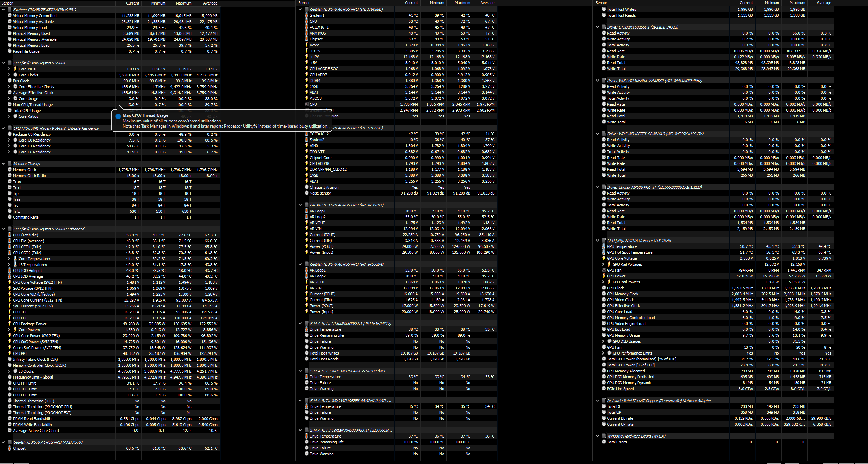Click the Maximum column header in the left panel
Image resolution: width=868 pixels, height=464 pixels.
pyautogui.click(x=183, y=3)
